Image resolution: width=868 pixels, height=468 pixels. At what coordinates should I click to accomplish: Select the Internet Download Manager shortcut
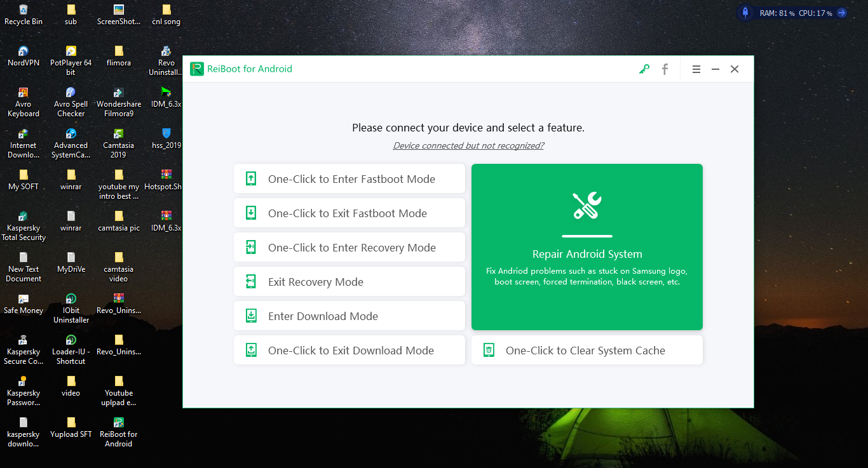(x=24, y=144)
